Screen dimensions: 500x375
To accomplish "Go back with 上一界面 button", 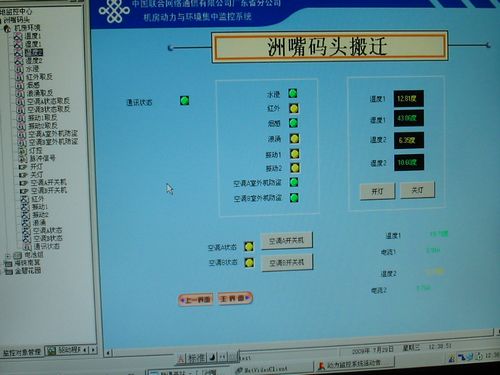I will click(x=196, y=300).
